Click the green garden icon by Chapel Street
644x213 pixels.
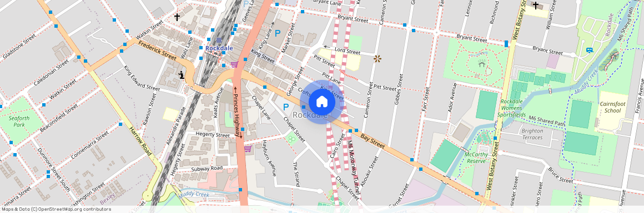pos(292,139)
